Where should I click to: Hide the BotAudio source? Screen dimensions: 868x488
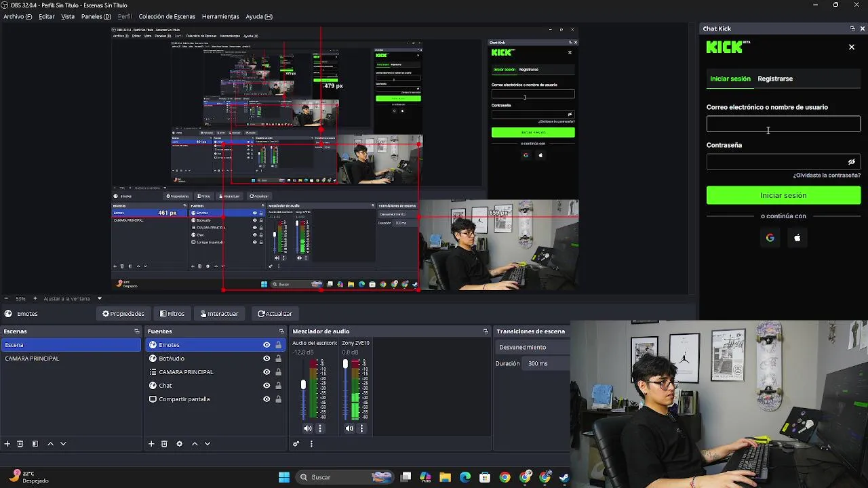(x=267, y=359)
